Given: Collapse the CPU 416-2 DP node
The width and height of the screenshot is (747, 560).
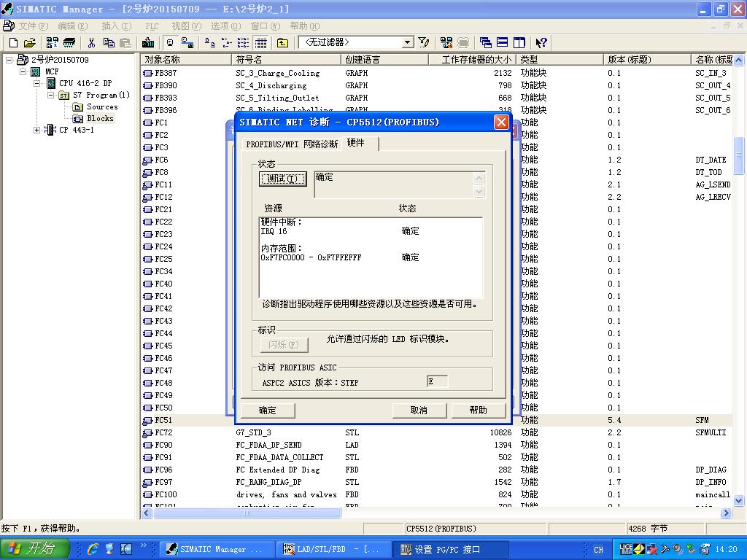Looking at the screenshot, I should coord(36,83).
